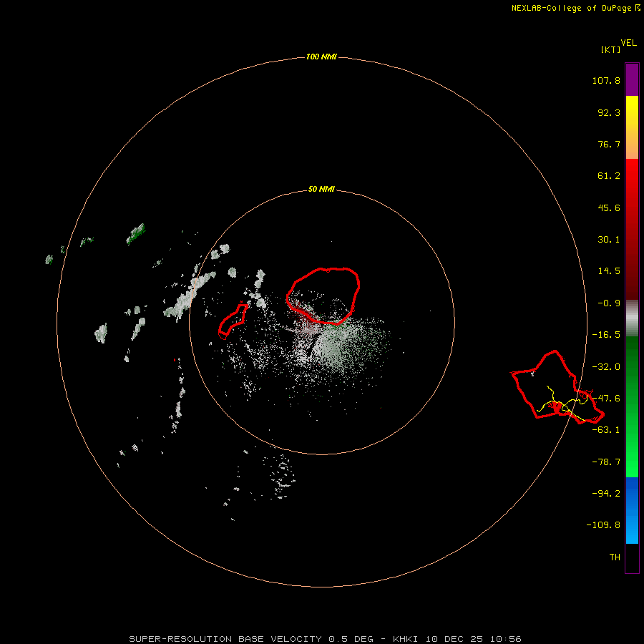Screen dimensions: 644x644
Task: Select the 45.6 legend value
Action: click(609, 208)
